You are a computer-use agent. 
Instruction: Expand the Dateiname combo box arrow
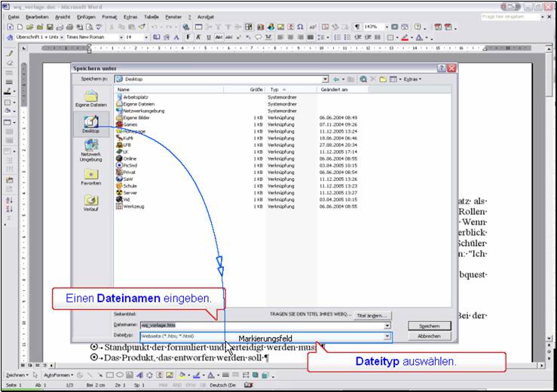[387, 326]
